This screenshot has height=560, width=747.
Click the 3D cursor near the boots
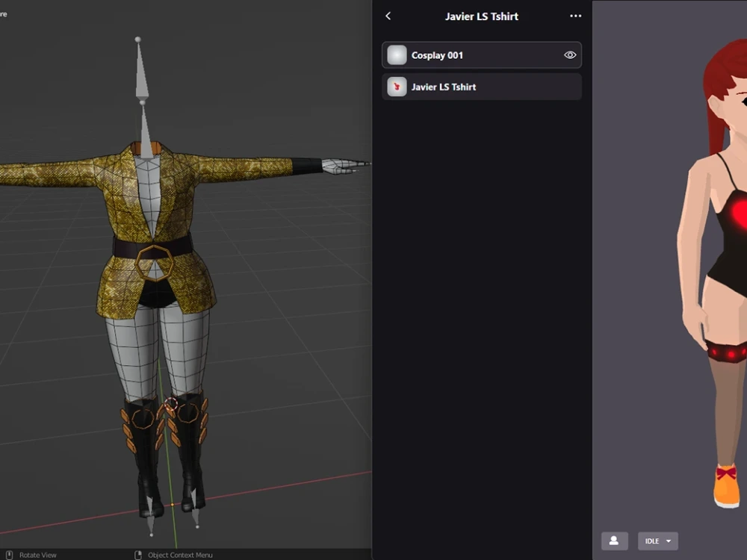(x=171, y=404)
